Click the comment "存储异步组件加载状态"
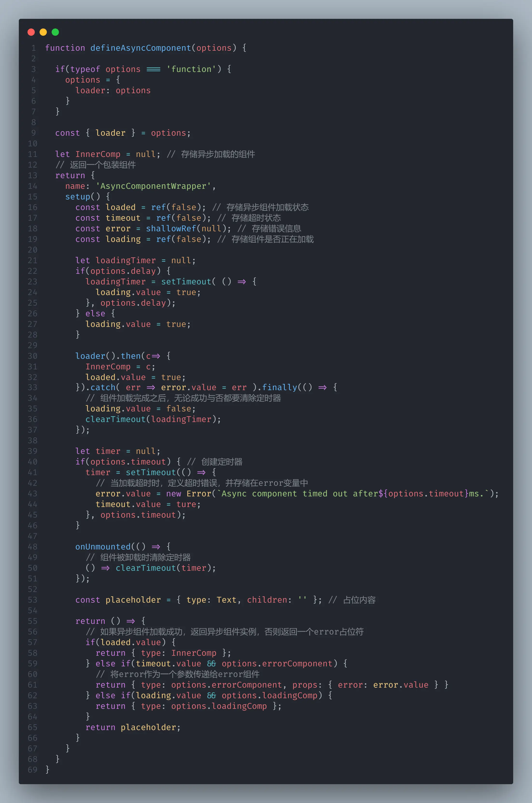Viewport: 532px width, 803px height. coord(267,207)
